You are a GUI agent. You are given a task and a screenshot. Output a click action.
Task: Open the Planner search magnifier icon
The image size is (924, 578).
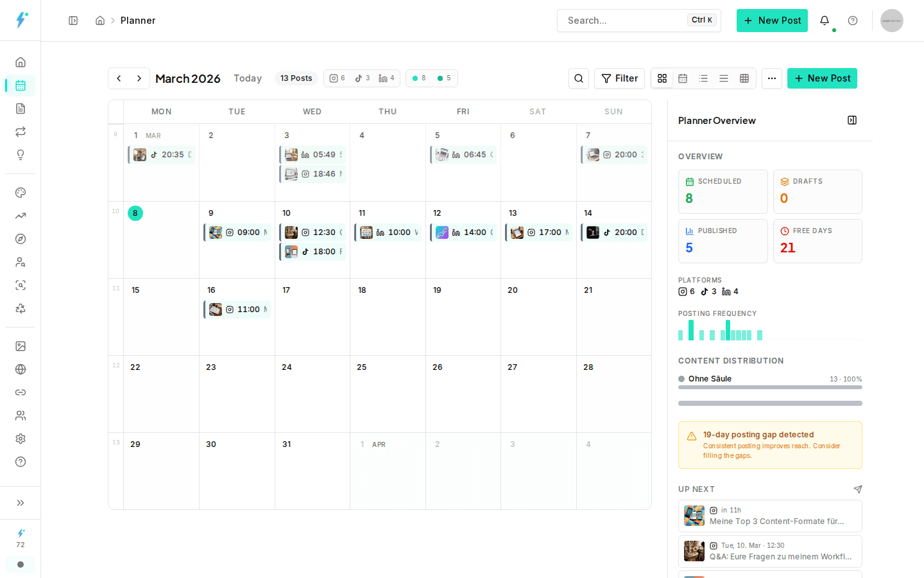(x=578, y=78)
